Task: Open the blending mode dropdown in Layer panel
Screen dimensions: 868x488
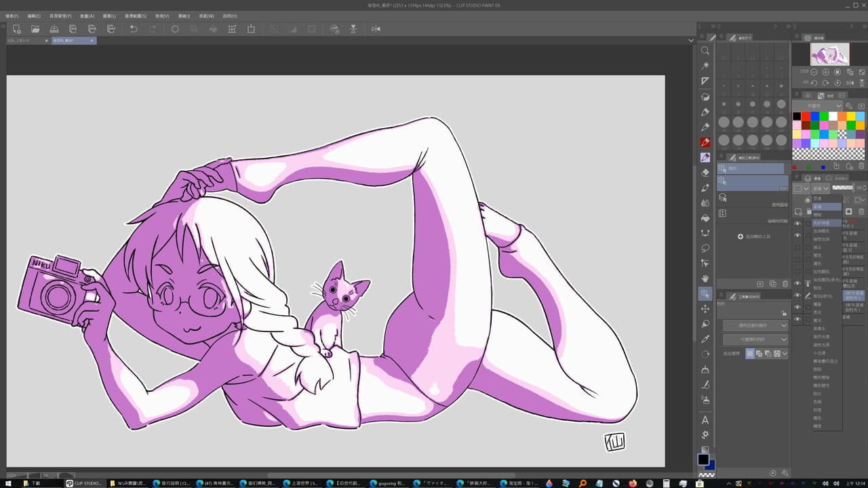Action: click(x=821, y=189)
